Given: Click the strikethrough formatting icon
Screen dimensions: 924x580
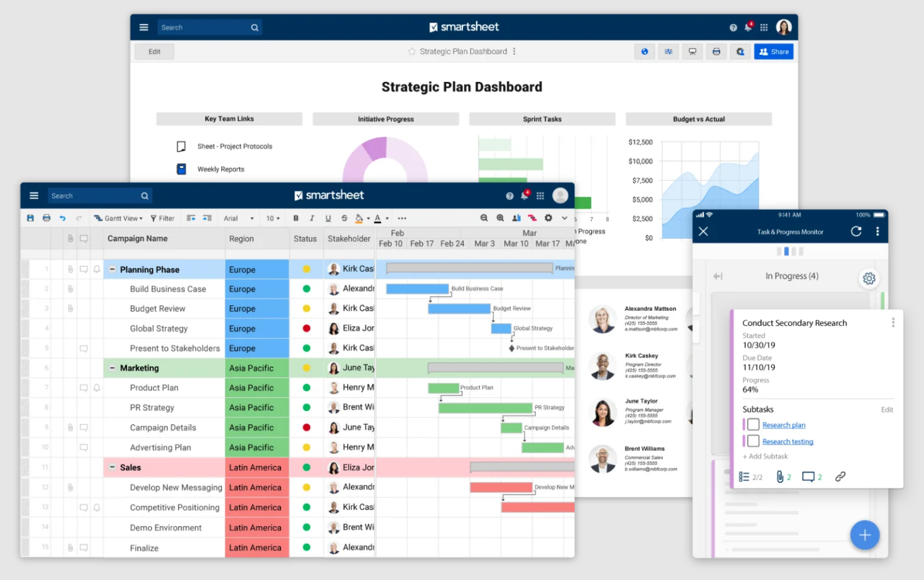Looking at the screenshot, I should click(344, 218).
